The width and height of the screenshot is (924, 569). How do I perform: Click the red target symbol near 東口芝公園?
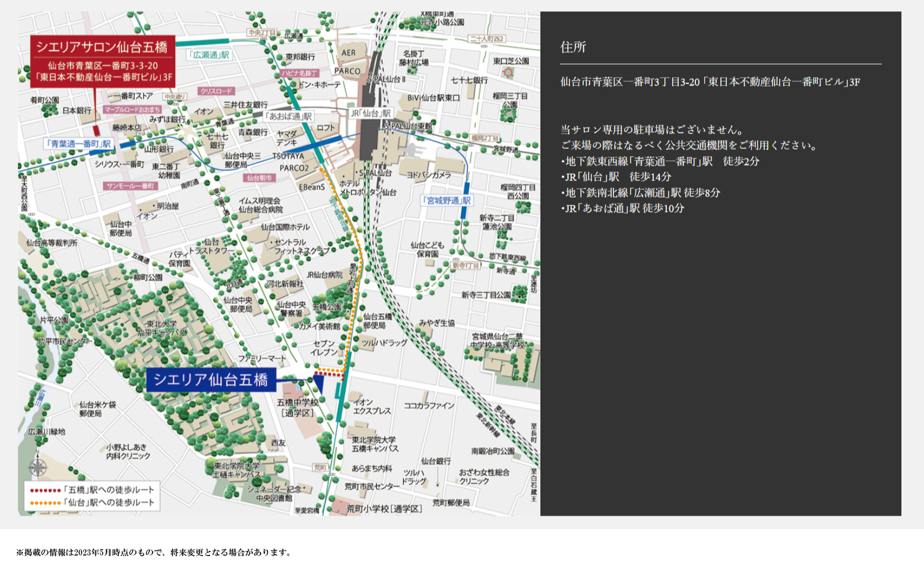(x=508, y=72)
